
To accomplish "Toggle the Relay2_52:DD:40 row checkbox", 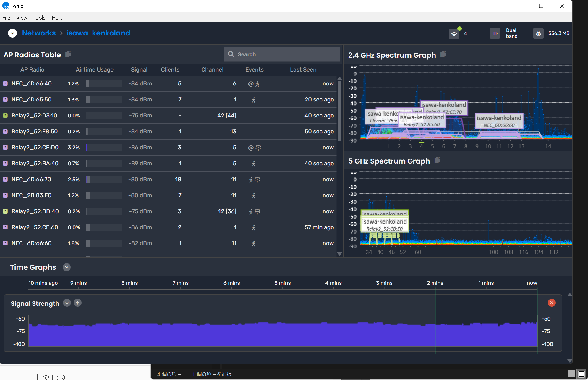I will pos(5,211).
